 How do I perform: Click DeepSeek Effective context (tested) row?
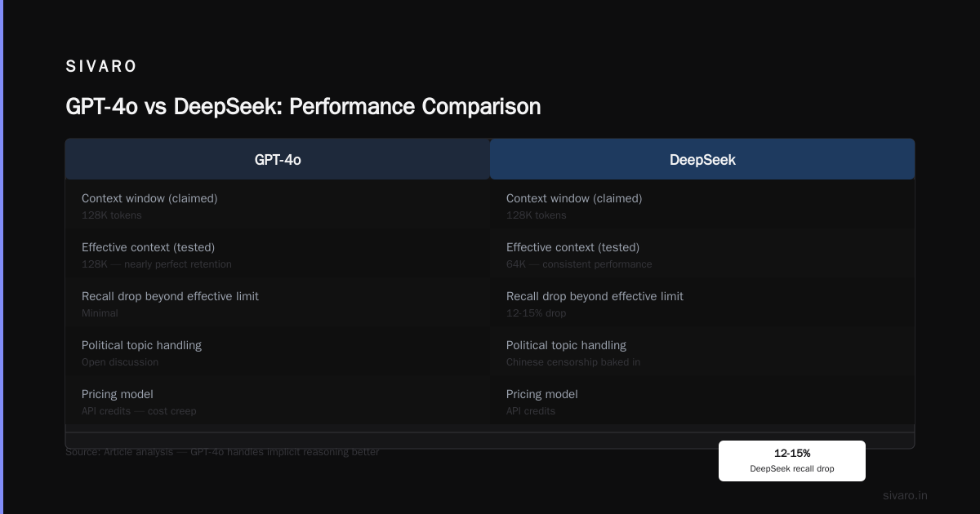(x=702, y=254)
